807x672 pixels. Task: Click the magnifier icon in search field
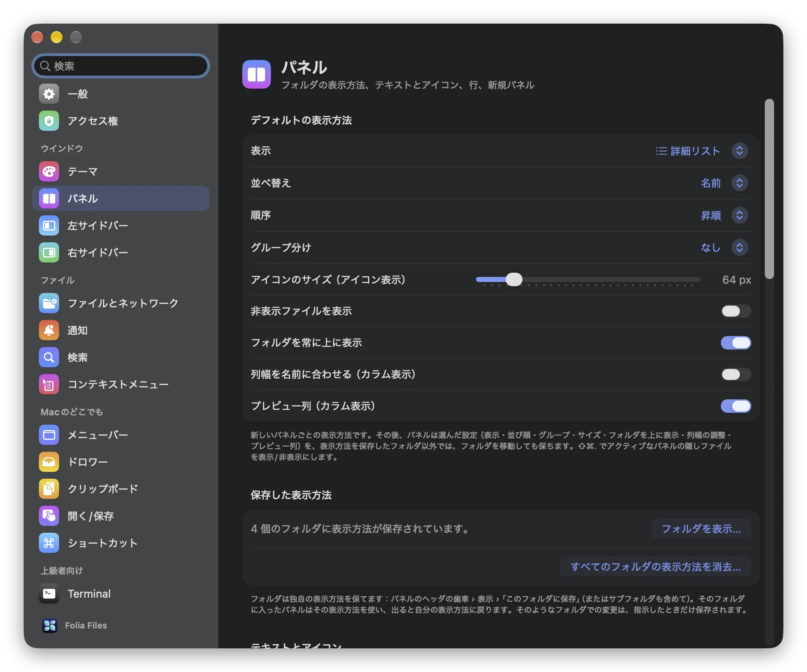click(x=45, y=66)
